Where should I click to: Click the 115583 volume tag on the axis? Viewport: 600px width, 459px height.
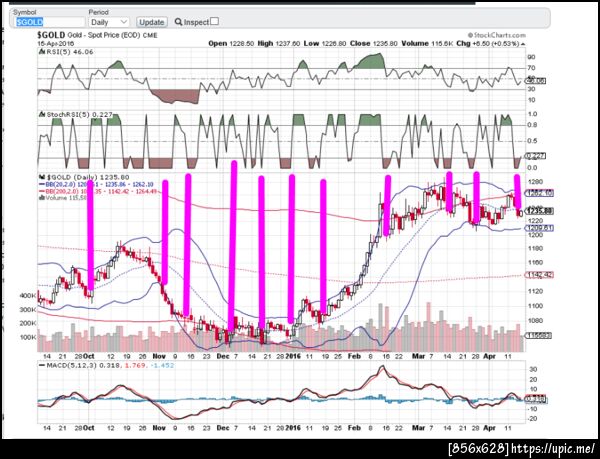[538, 335]
